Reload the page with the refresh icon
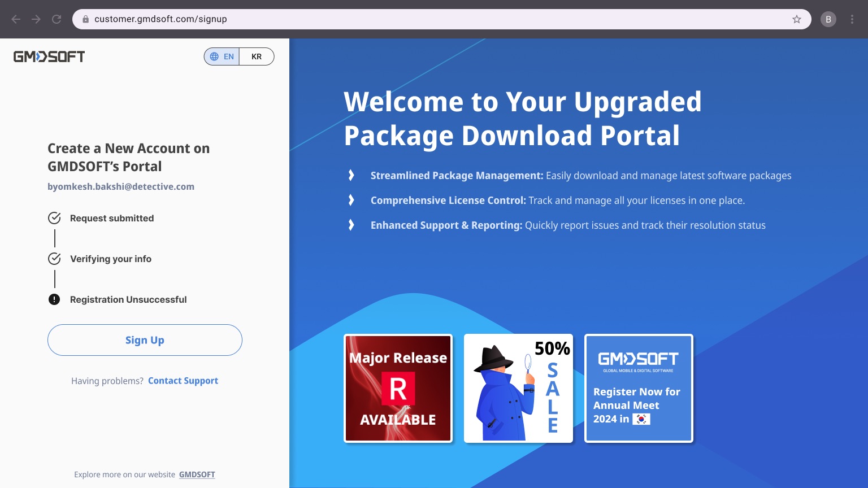868x488 pixels. coord(57,19)
